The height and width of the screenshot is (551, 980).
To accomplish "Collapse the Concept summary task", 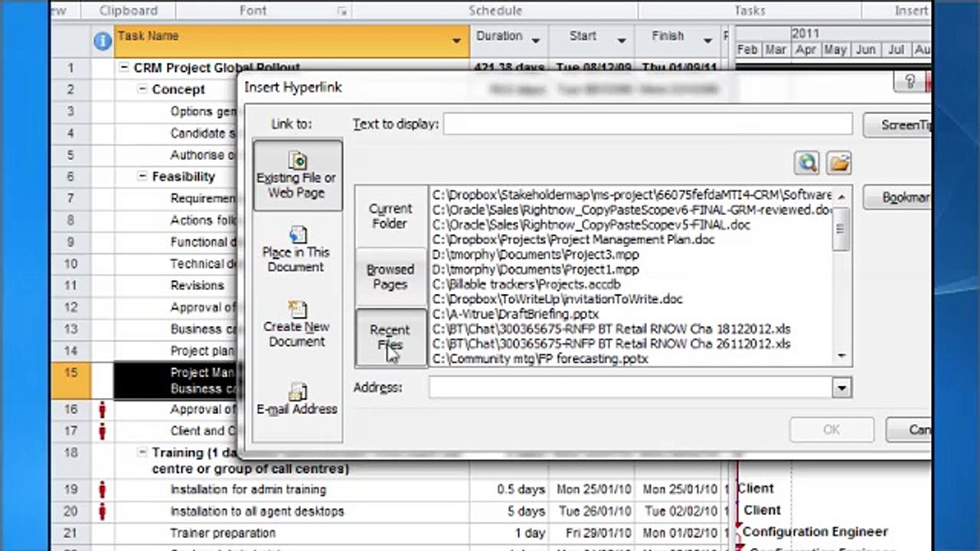I will [x=142, y=90].
